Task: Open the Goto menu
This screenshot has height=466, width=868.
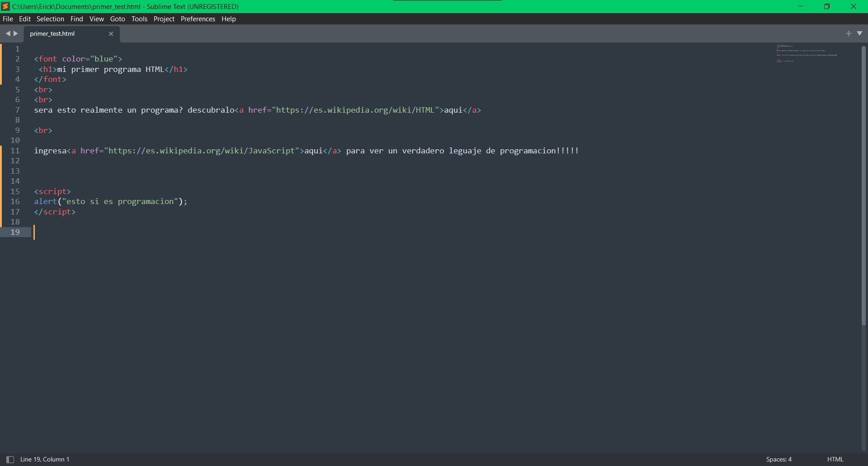Action: (118, 19)
